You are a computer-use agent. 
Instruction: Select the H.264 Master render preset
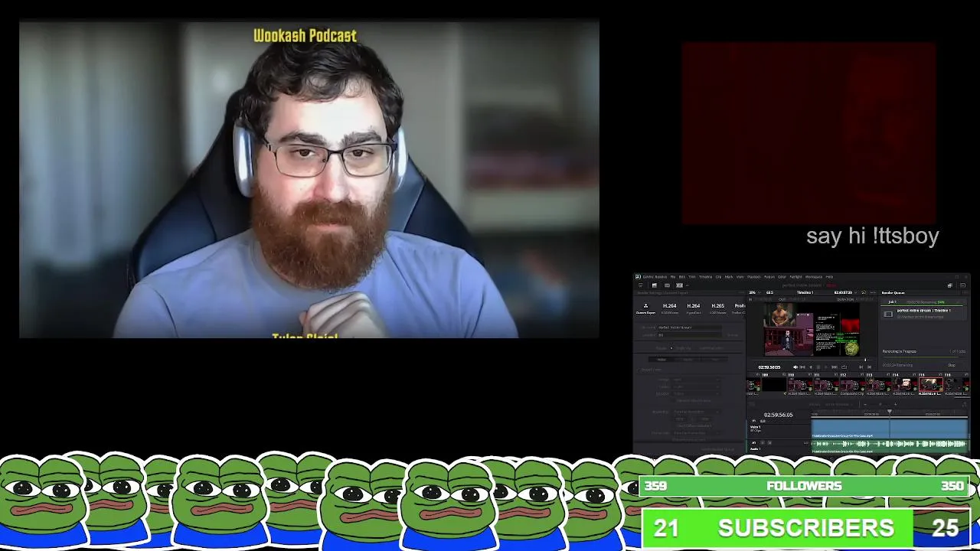670,309
